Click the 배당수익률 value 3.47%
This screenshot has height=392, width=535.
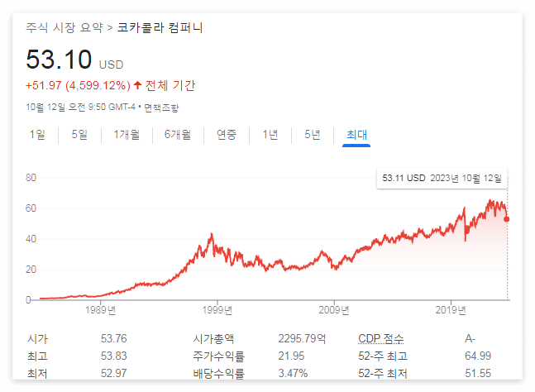pos(293,373)
